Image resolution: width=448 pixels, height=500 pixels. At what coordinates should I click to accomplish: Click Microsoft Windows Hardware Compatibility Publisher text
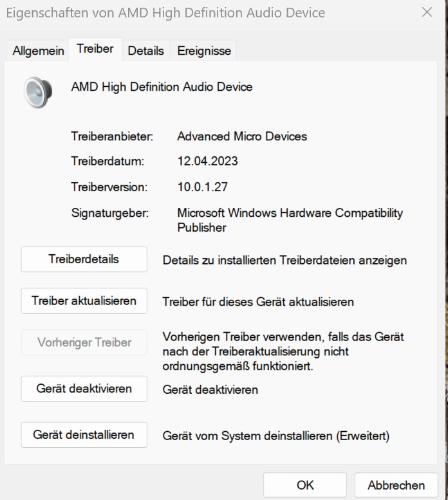[290, 220]
